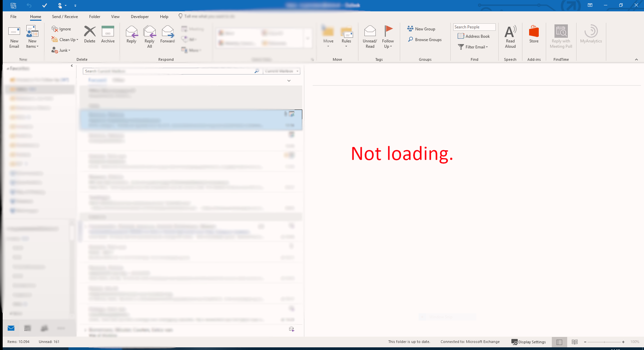The width and height of the screenshot is (644, 350).
Task: Expand the Filter Email menu
Action: pyautogui.click(x=473, y=47)
